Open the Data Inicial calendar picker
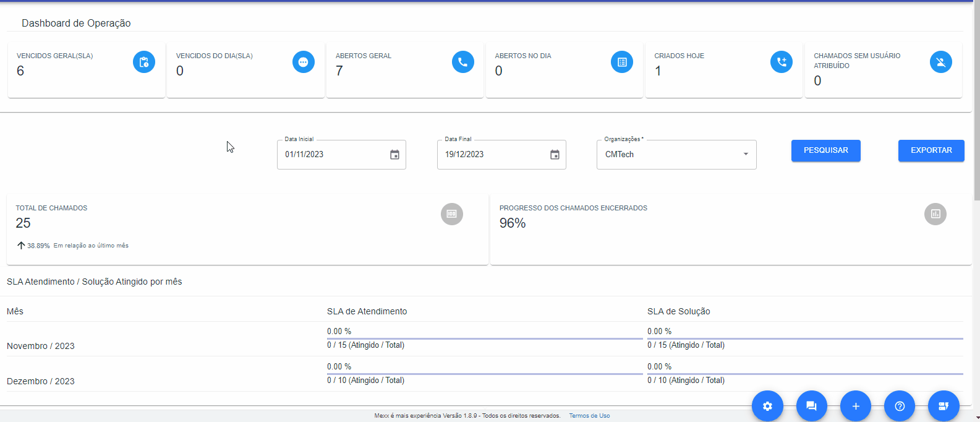Image resolution: width=980 pixels, height=422 pixels. (394, 155)
